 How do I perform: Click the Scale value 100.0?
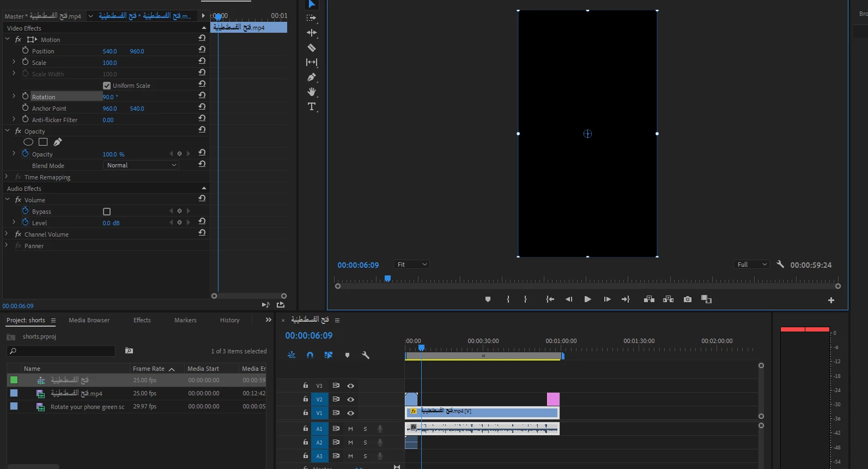pos(110,63)
